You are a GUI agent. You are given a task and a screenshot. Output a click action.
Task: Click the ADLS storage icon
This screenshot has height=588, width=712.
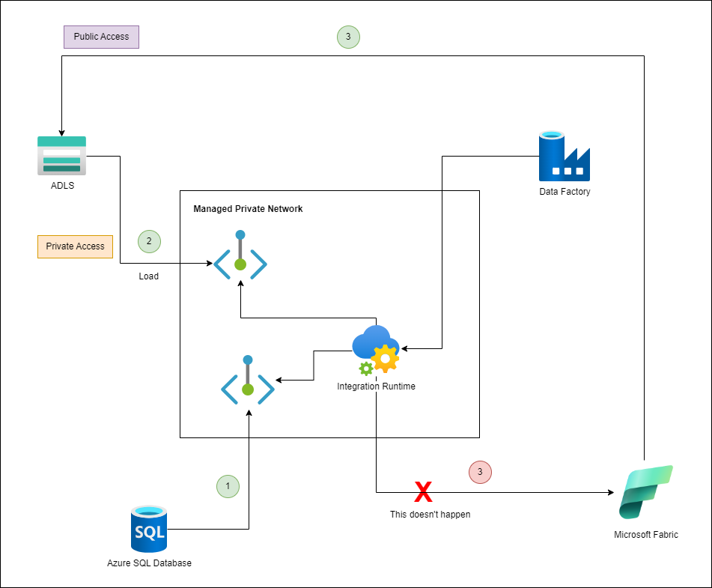[61, 156]
